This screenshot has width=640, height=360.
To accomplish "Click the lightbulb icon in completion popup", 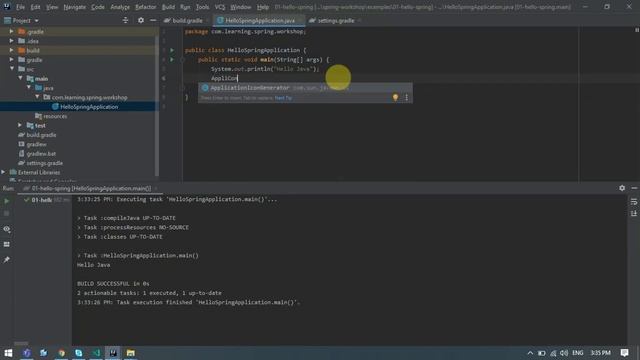I will pyautogui.click(x=395, y=98).
